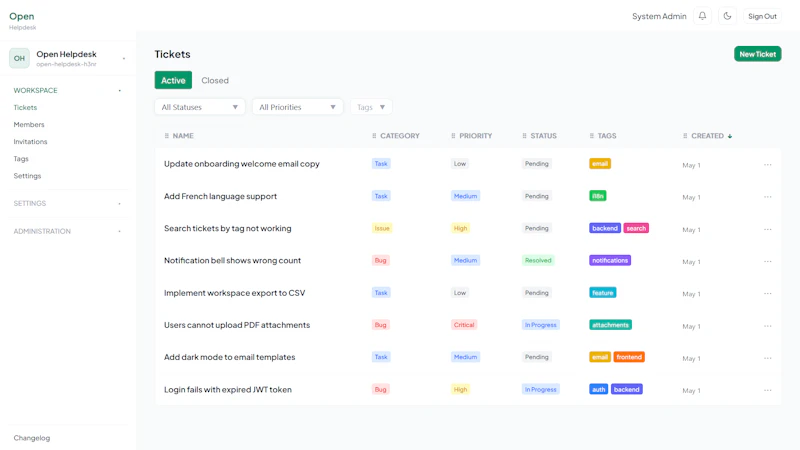Open Tags page in sidebar
The width and height of the screenshot is (800, 450).
point(21,159)
